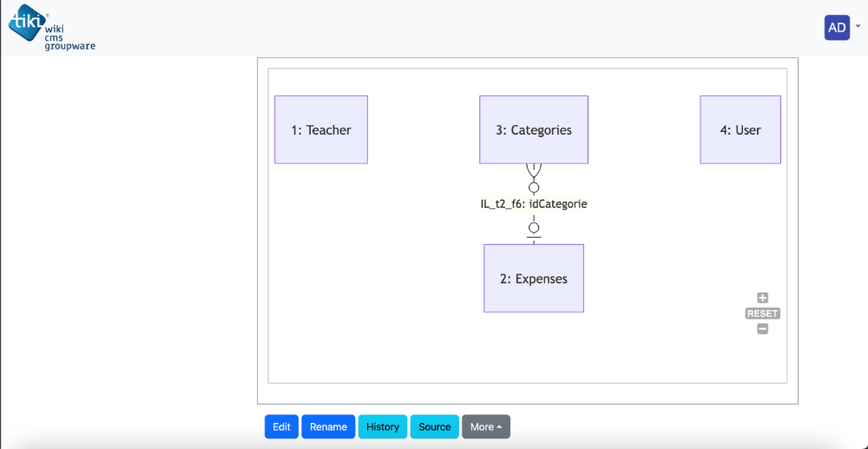
Task: Click the Edit page button
Action: pyautogui.click(x=281, y=427)
